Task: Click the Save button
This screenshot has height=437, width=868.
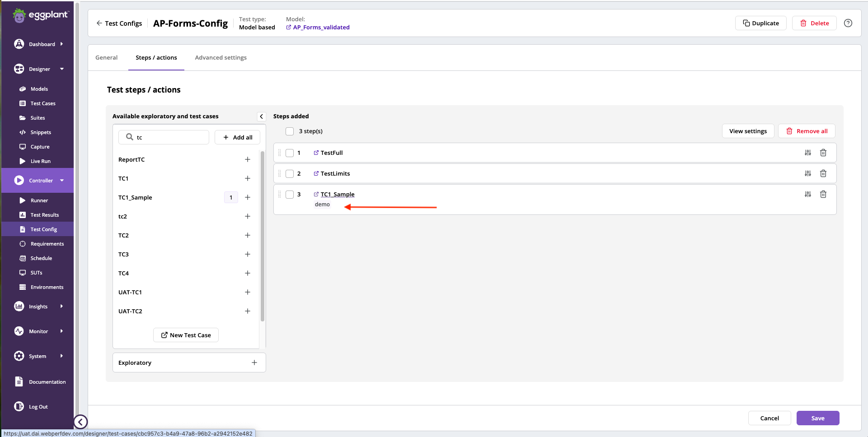Action: [x=818, y=418]
